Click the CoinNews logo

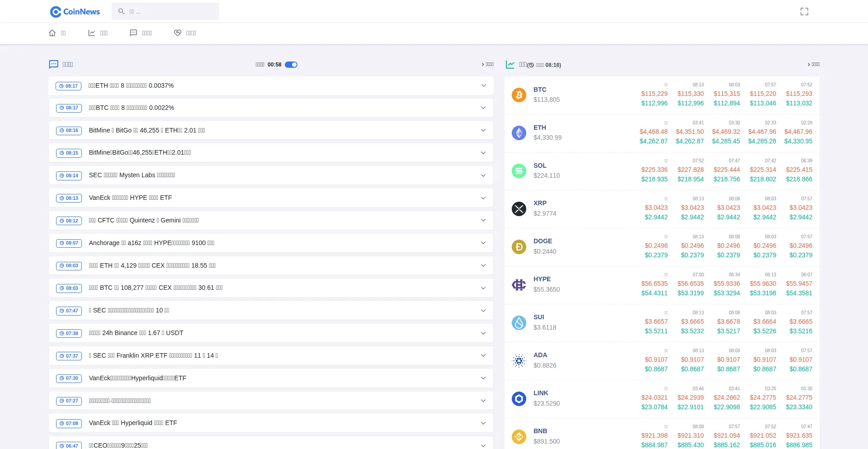pos(75,12)
